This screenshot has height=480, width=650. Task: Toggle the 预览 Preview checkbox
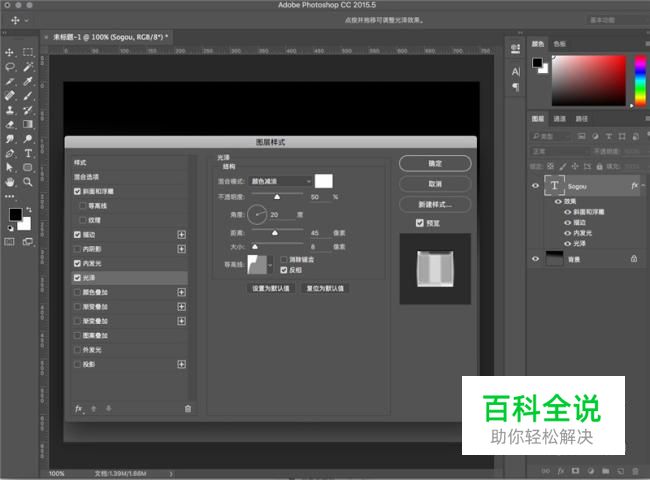tap(420, 223)
